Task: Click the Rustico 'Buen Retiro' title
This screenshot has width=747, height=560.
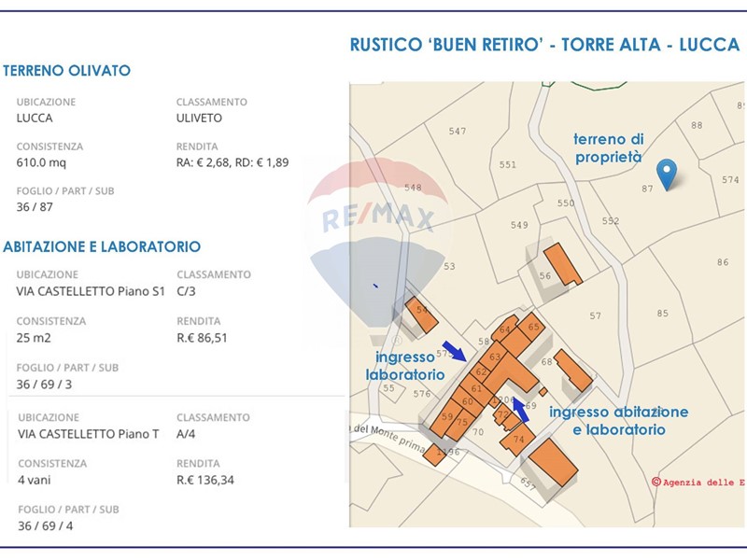Action: [543, 45]
